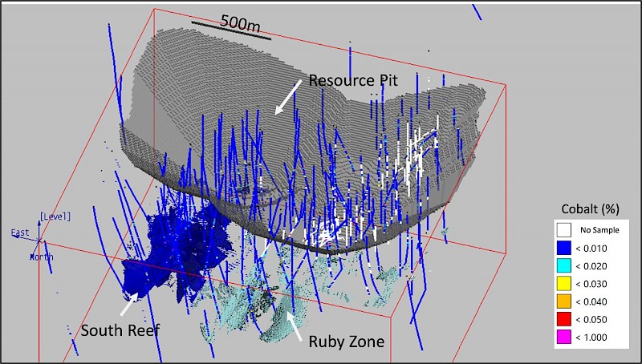Viewport: 642px width, 364px height.
Task: Click the Cobalt (%) legend title
Action: [x=590, y=209]
